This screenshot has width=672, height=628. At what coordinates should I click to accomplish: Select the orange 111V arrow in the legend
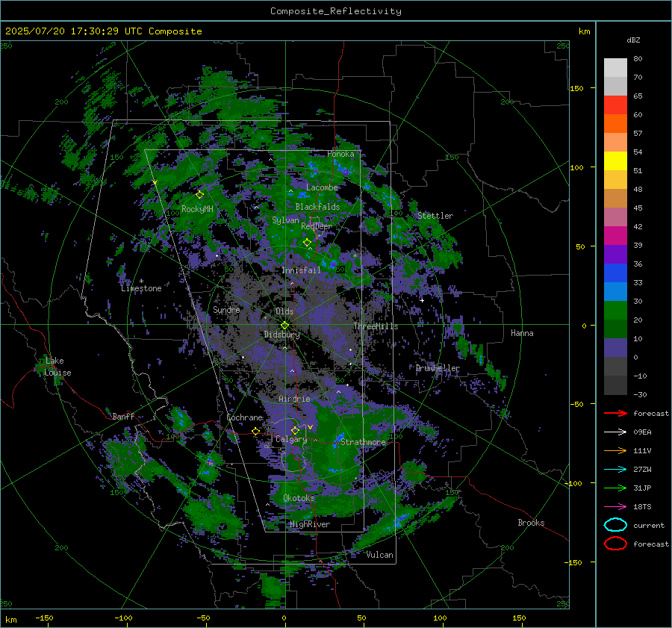click(615, 450)
